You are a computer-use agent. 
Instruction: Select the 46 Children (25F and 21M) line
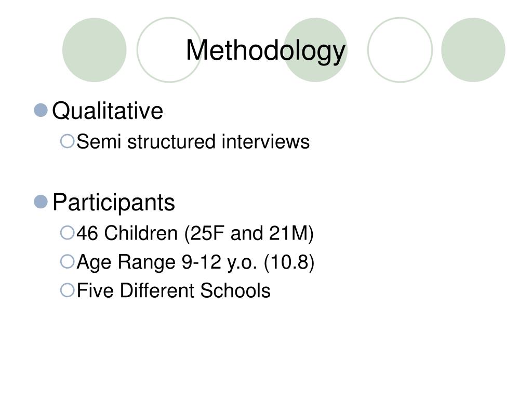(195, 233)
